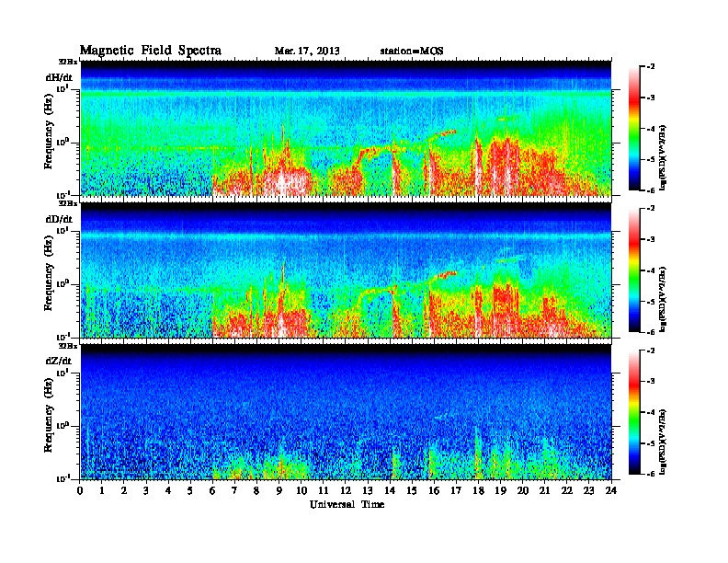The width and height of the screenshot is (728, 563).
Task: Click log(PSD) units label beside dZ/dt color bar
Action: (664, 442)
